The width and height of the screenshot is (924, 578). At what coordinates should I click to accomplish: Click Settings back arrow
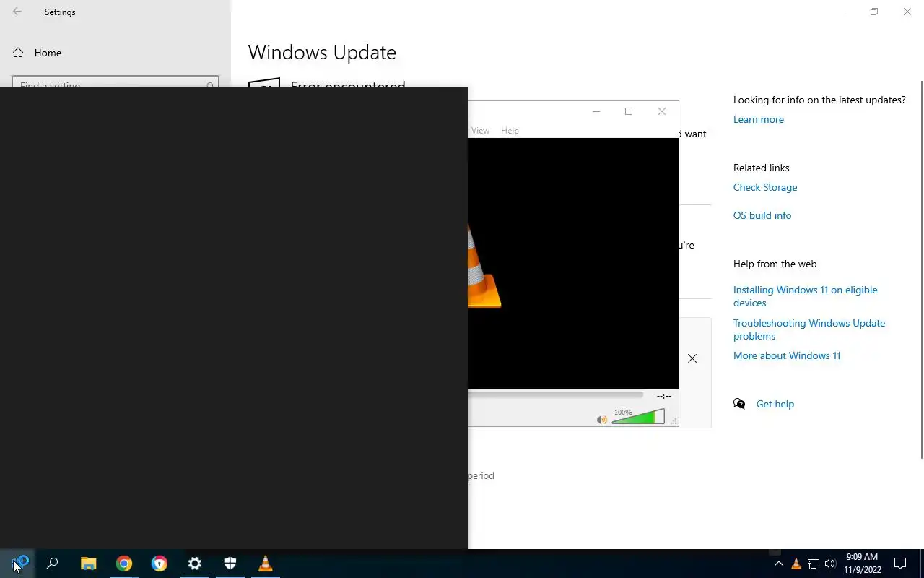click(x=17, y=12)
